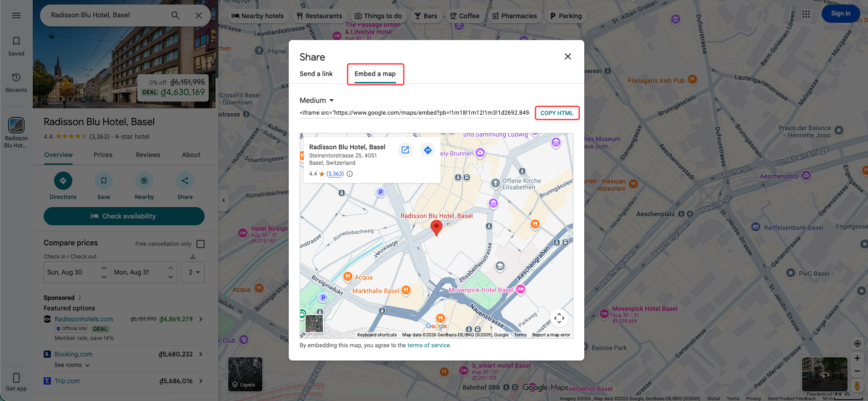Click the Share icon button
The height and width of the screenshot is (401, 868).
185,181
